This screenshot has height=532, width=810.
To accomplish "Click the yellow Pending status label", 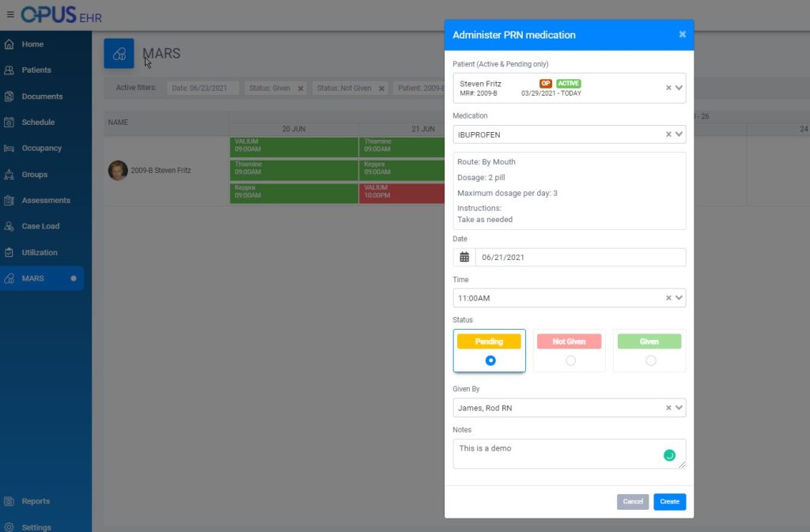I will tap(489, 341).
